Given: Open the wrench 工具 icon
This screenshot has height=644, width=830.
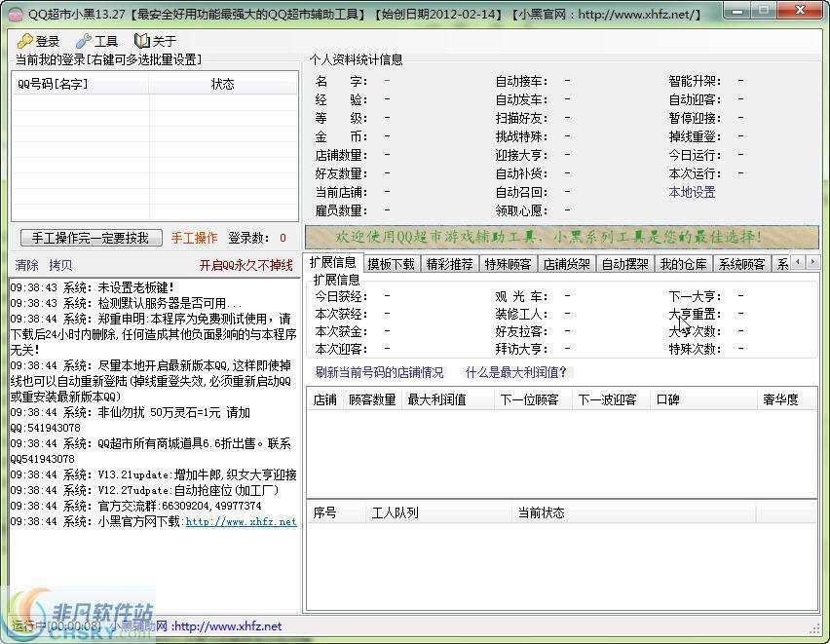Looking at the screenshot, I should 84,41.
